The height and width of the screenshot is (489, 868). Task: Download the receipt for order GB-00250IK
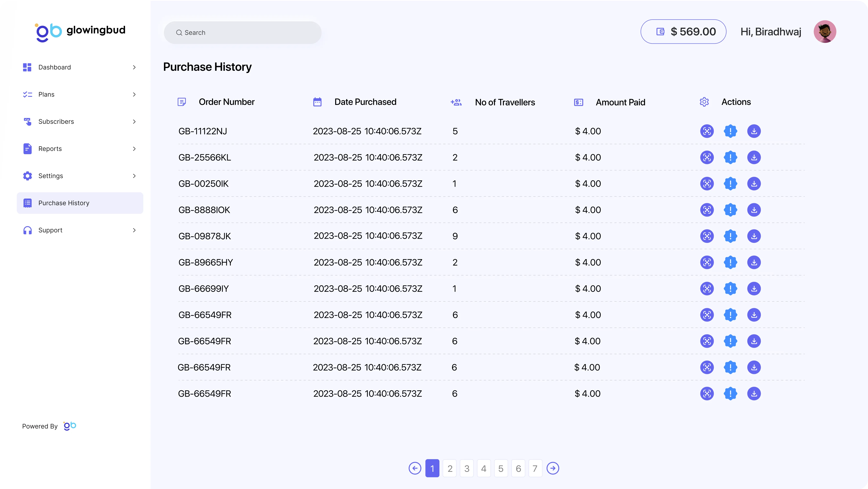tap(754, 184)
